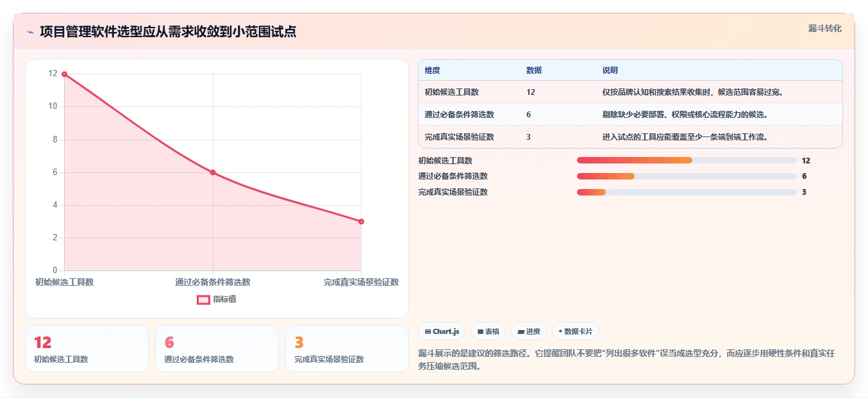The image size is (868, 398).
Task: Click the 通过必备条件筛选数 label beside progress bar
Action: (x=453, y=176)
